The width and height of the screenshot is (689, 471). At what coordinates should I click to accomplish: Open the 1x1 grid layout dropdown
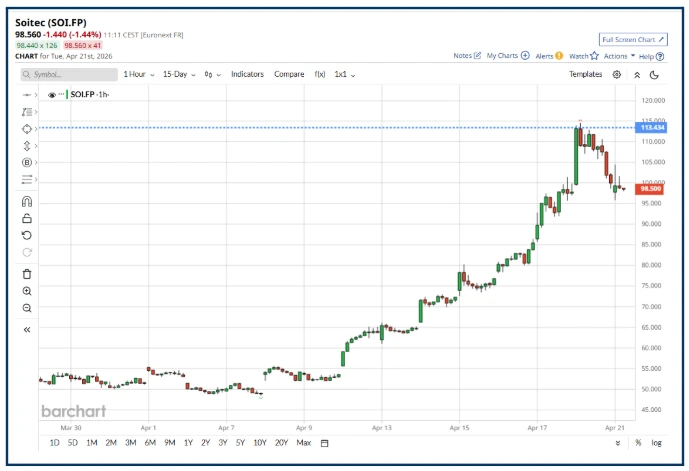click(345, 75)
